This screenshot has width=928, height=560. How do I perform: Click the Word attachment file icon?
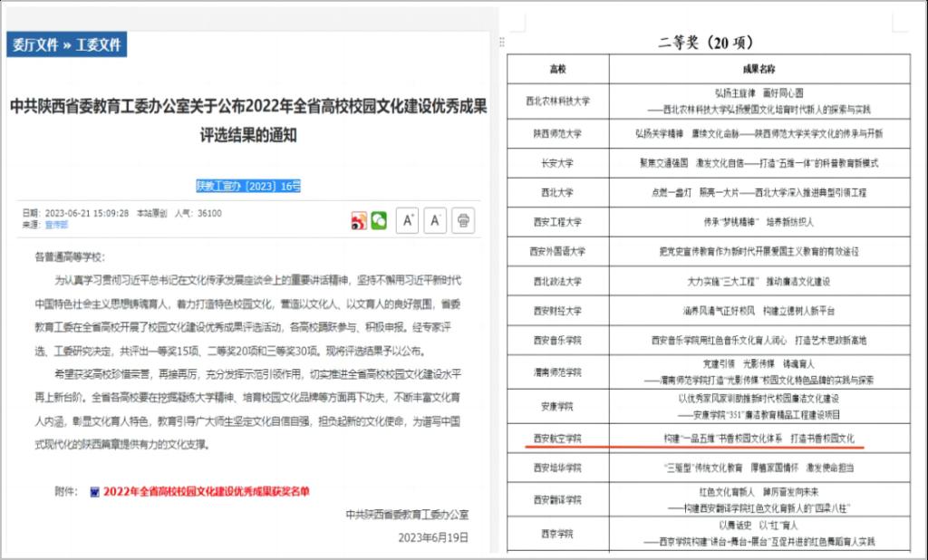click(94, 492)
